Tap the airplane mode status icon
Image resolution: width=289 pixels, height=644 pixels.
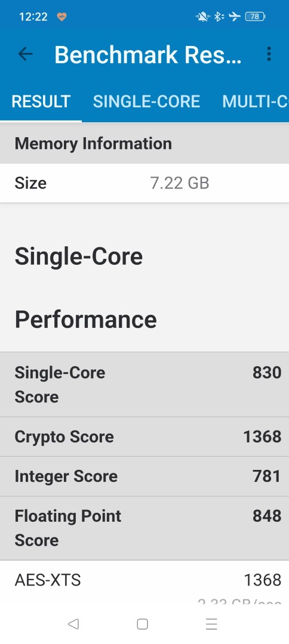coord(234,17)
